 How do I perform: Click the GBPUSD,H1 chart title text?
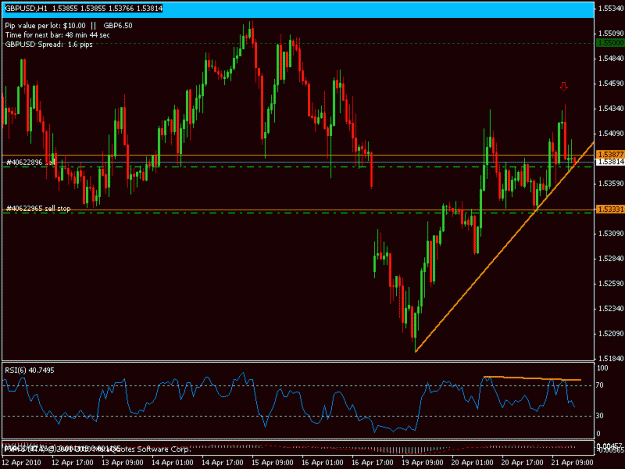(x=84, y=8)
